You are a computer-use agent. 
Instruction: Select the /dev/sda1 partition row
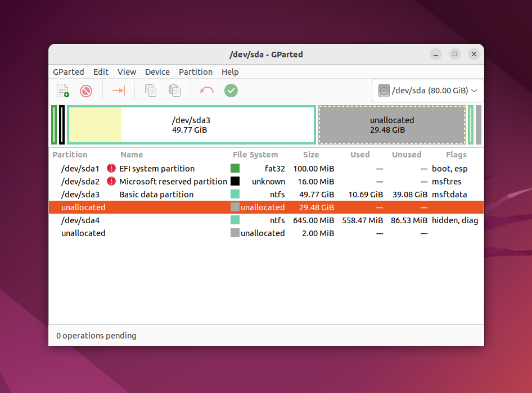[267, 169]
